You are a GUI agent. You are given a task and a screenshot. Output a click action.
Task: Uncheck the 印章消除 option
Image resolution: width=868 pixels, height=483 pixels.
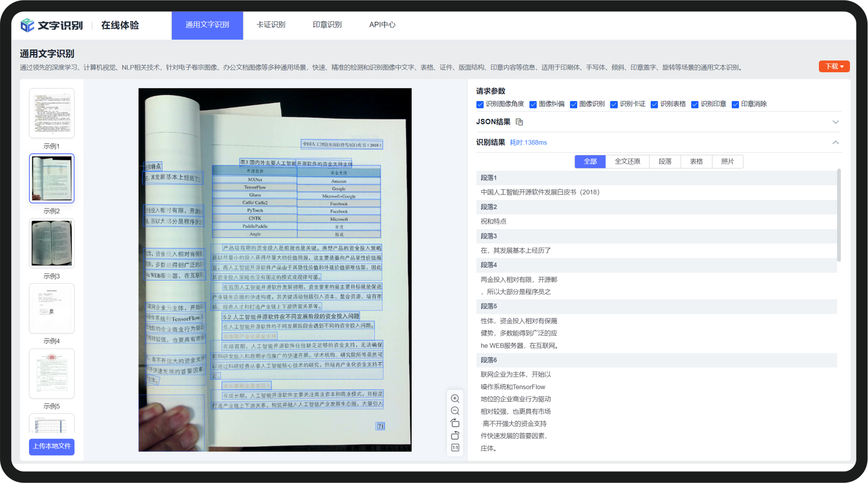(x=735, y=104)
